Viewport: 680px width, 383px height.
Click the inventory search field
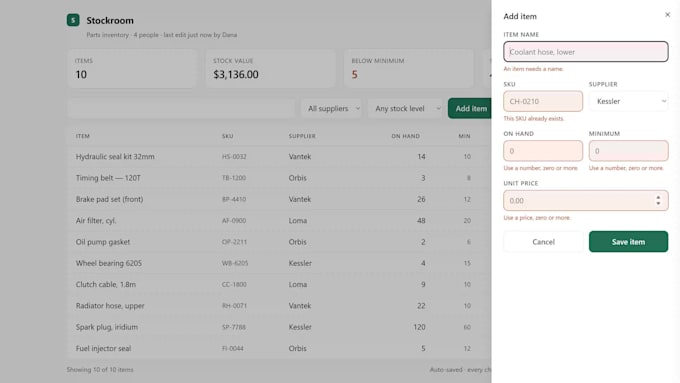(x=181, y=108)
